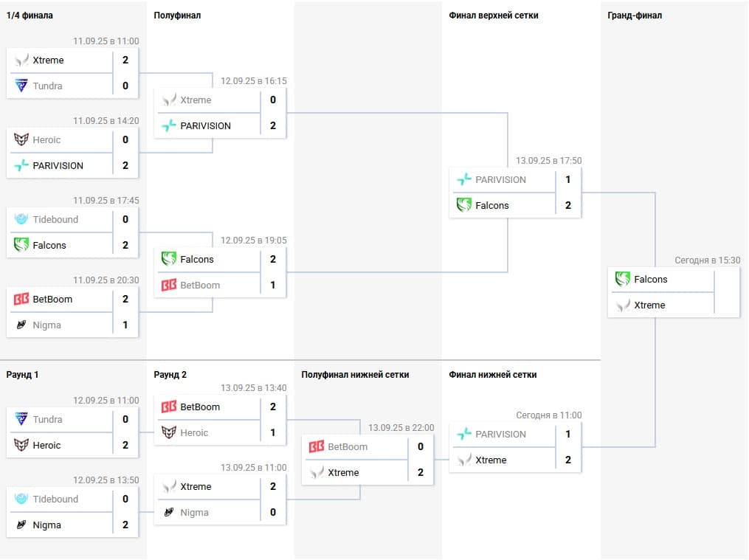This screenshot has height=560, width=749.
Task: Click the "13.09.25 в 22:00" match date
Action: 401,427
